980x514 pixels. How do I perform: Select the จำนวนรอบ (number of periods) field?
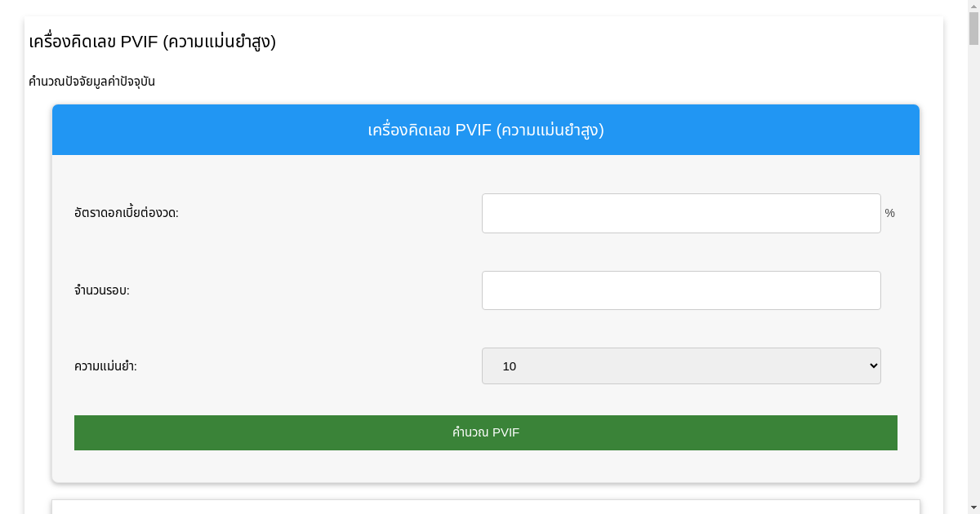pyautogui.click(x=681, y=290)
